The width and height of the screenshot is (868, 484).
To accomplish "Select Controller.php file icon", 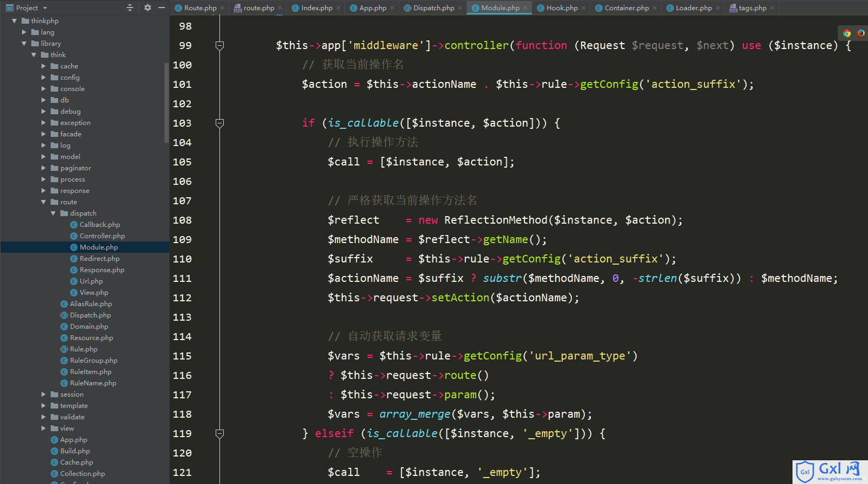I will pos(74,236).
